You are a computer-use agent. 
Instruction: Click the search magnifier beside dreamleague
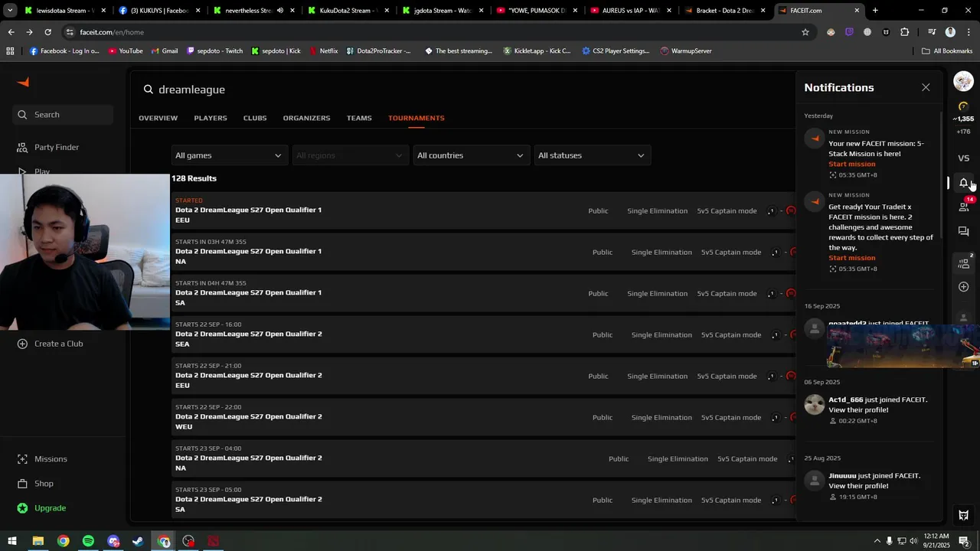pos(149,90)
